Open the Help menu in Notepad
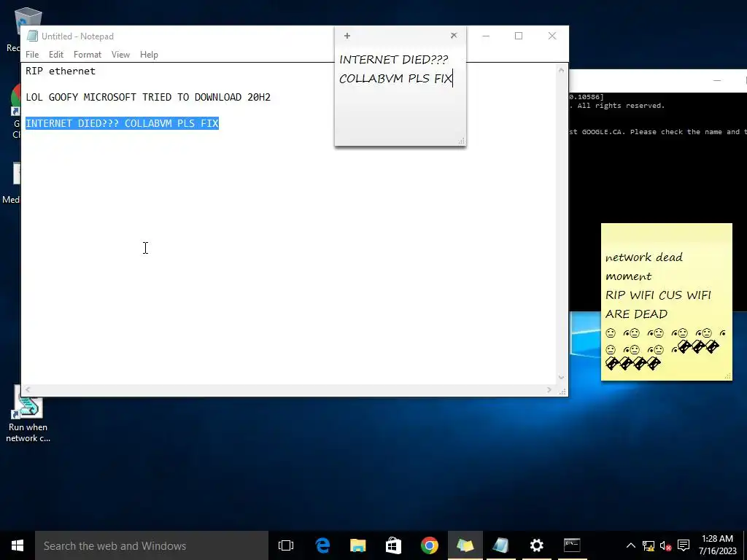This screenshot has width=747, height=560. pos(149,55)
